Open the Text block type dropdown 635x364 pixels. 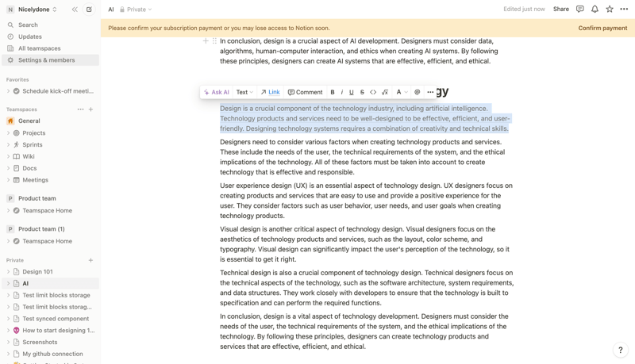coord(244,92)
